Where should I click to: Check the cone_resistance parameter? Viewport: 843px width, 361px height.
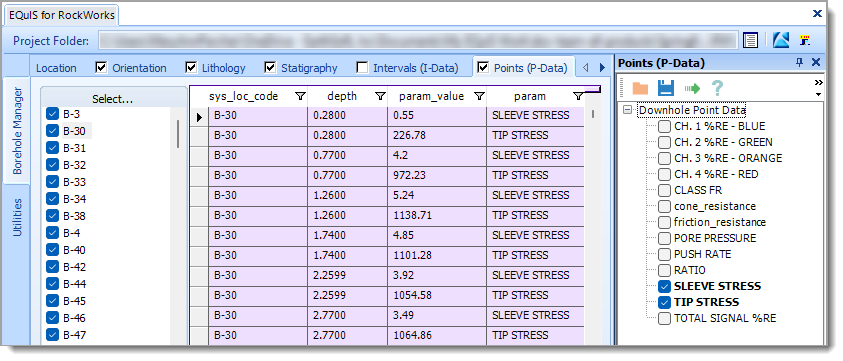665,206
